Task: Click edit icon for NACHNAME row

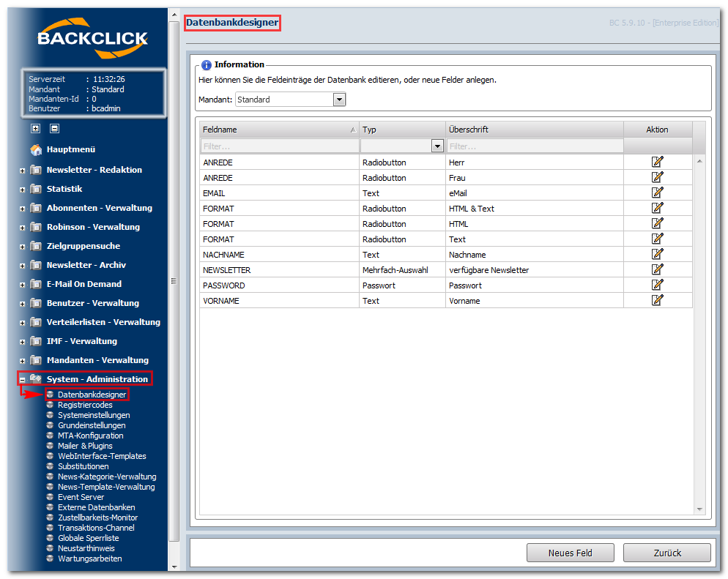Action: coord(657,254)
